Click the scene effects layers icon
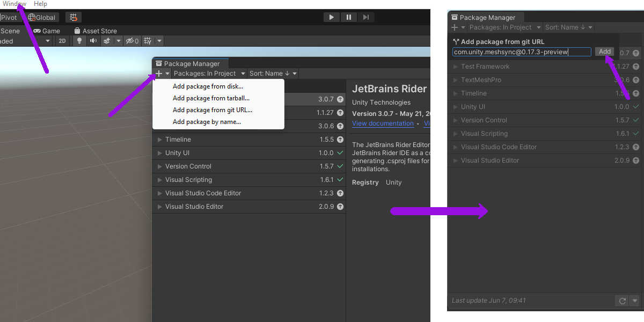 click(x=107, y=41)
